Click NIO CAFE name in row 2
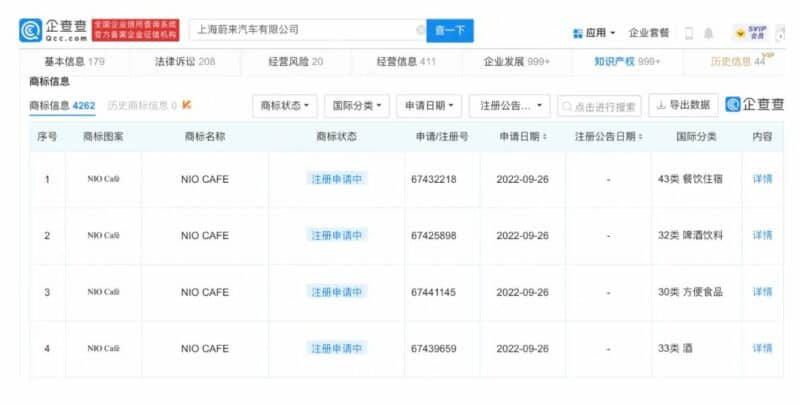Screen dimensions: 800x405 [205, 236]
